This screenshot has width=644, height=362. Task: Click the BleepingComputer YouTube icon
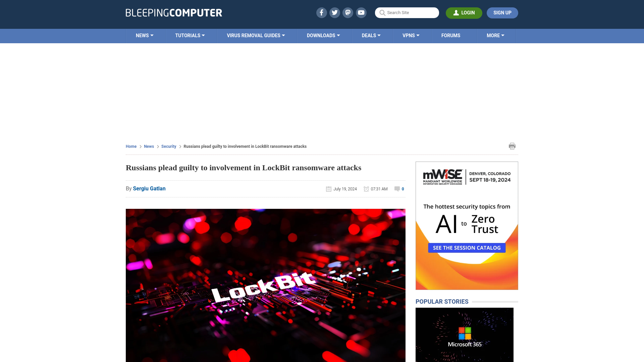(361, 12)
